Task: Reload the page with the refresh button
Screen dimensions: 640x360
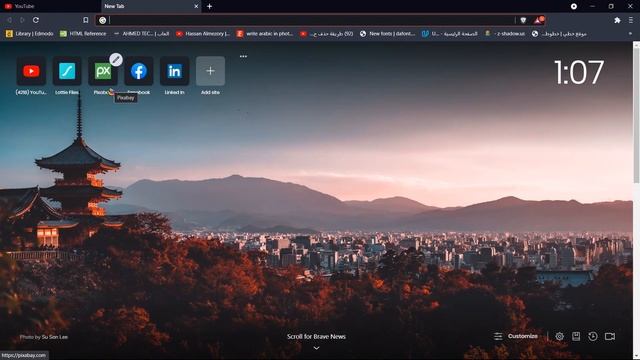Action: coord(36,20)
